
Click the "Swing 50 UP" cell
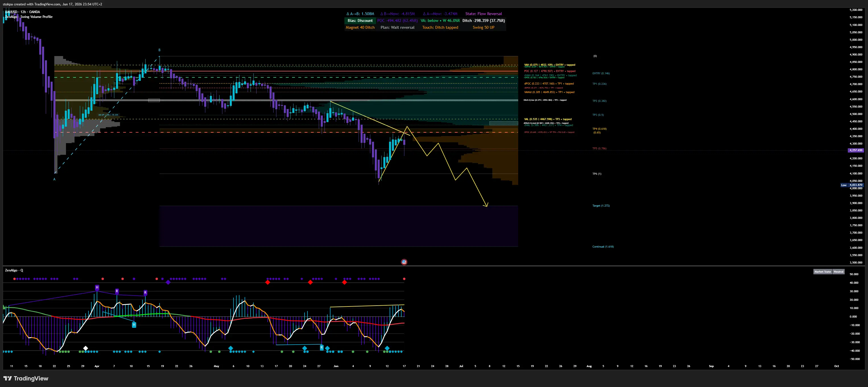[483, 28]
